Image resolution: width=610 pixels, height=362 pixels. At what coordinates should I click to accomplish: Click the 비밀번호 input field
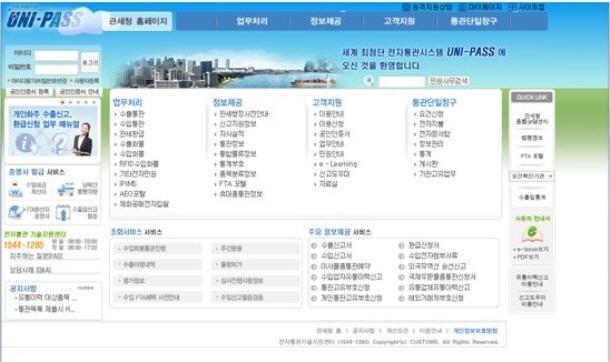tap(56, 69)
